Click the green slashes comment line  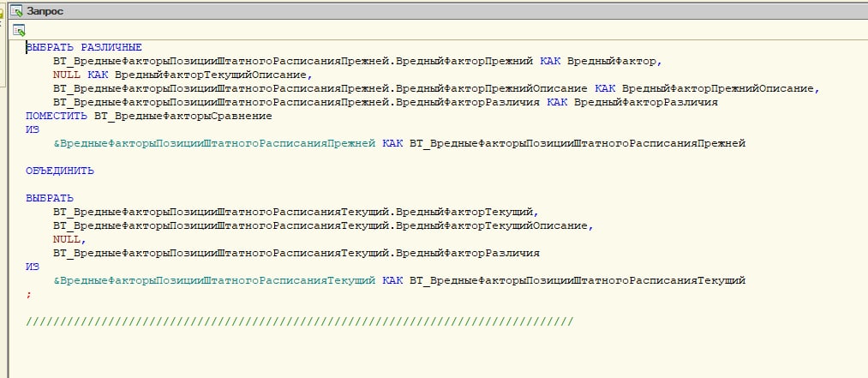click(300, 322)
